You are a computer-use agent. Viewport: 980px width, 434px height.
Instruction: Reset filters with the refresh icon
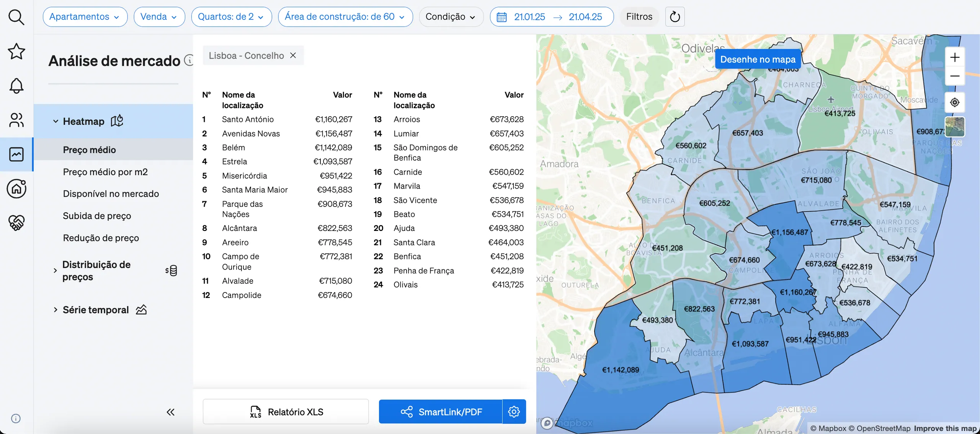675,17
